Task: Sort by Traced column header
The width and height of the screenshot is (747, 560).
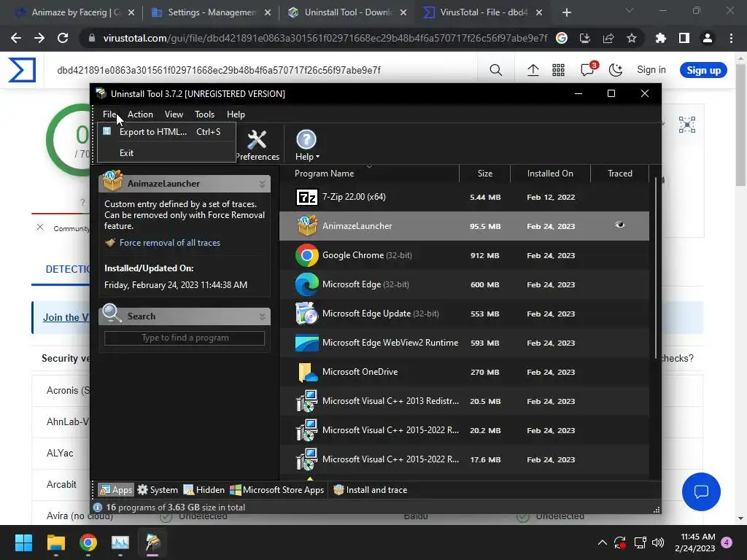Action: click(620, 174)
